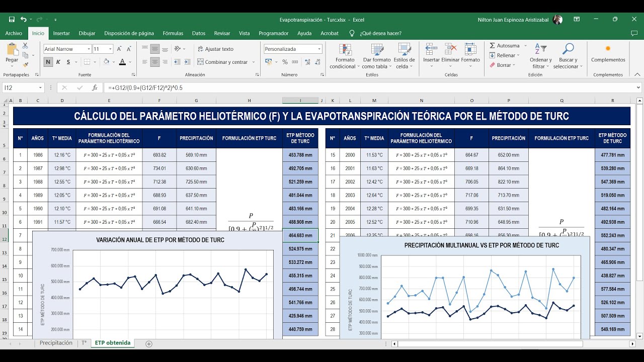The height and width of the screenshot is (362, 644).
Task: Increase font size with the large A
Action: point(119,49)
